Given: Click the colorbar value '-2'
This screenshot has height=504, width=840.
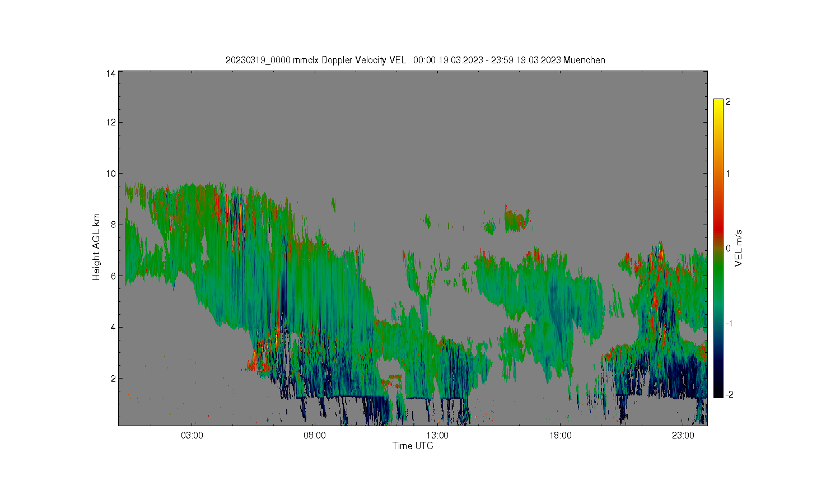Looking at the screenshot, I should coord(729,395).
